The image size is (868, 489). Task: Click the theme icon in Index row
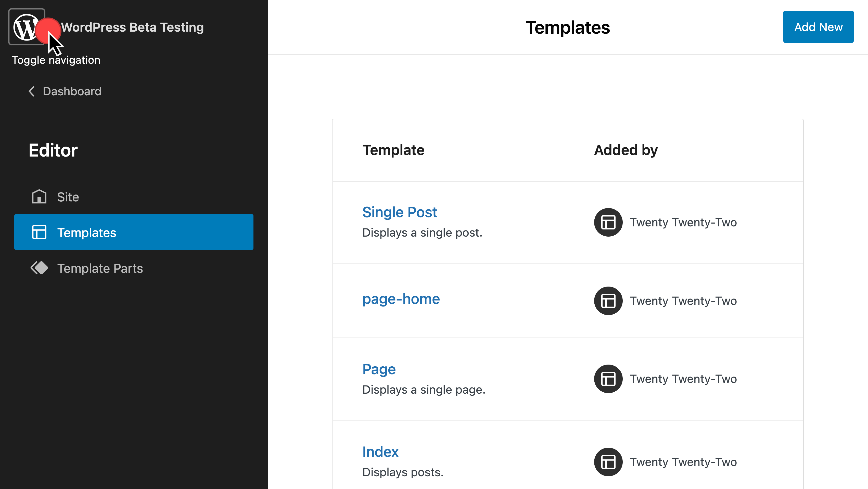[x=608, y=462]
